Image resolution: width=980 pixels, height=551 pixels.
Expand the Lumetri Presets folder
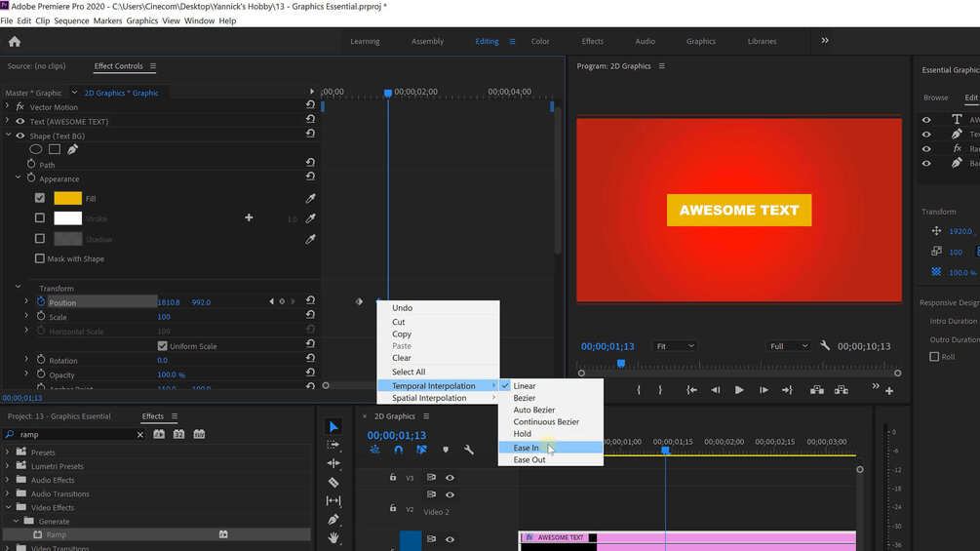(8, 465)
